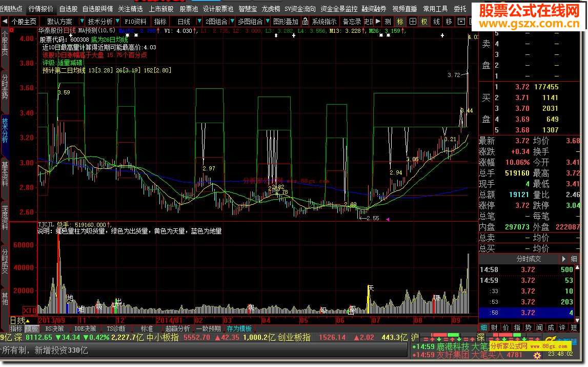Screen dimensions: 588x367
Task: Open the 日线 period dropdown
Action: (x=184, y=22)
